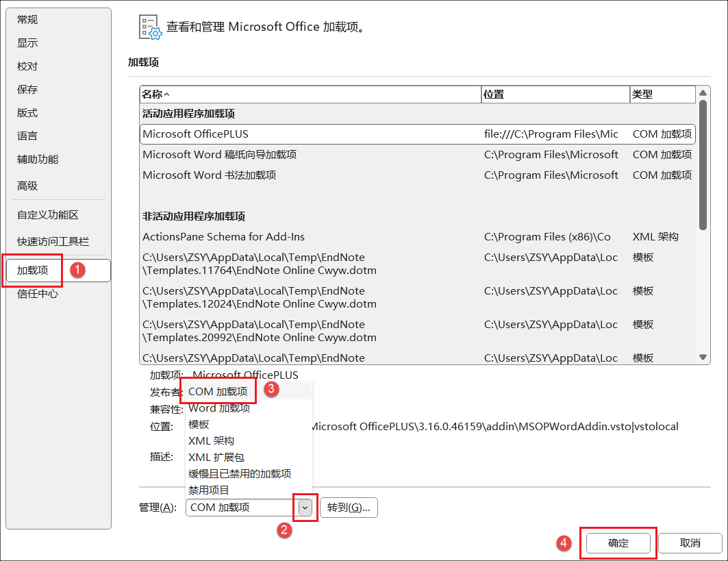
Task: Dismiss the dialog with 取消
Action: pos(690,543)
